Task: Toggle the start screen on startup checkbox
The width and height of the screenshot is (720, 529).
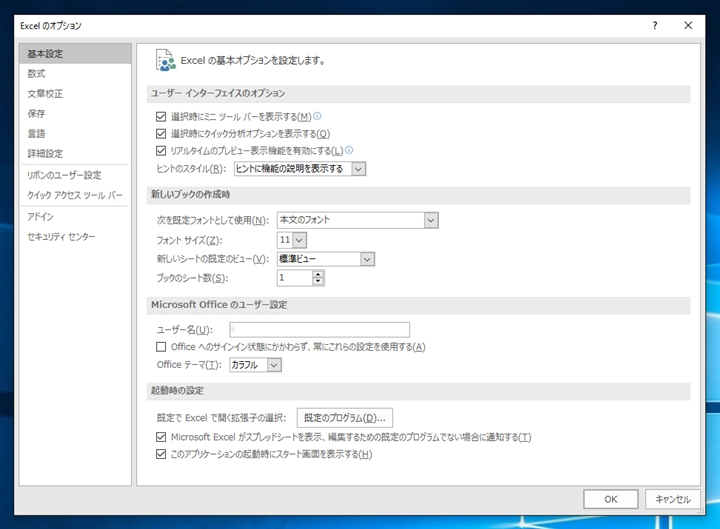Action: [161, 454]
